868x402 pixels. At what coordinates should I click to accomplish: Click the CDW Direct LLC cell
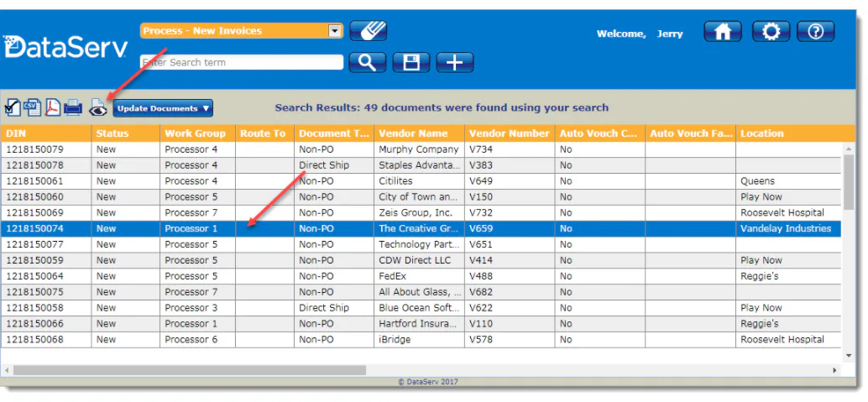coord(419,260)
